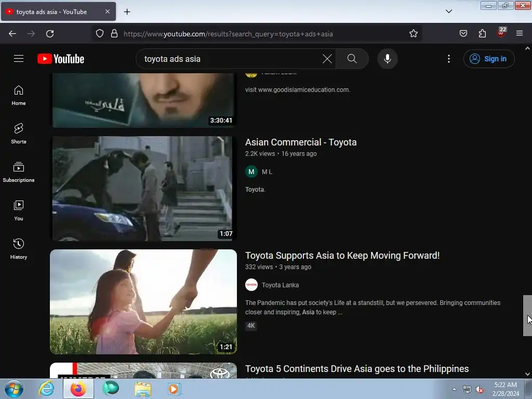Save page to Pocket
The width and height of the screenshot is (532, 399).
[x=463, y=34]
